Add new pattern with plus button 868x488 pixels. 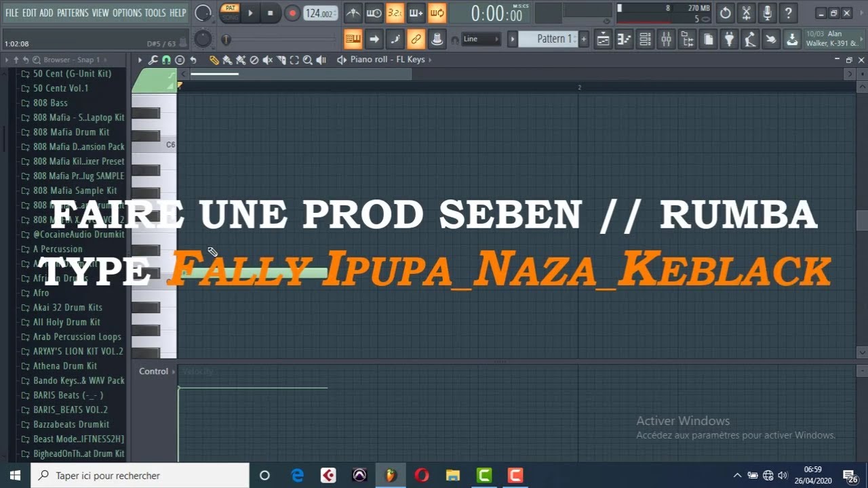[583, 39]
